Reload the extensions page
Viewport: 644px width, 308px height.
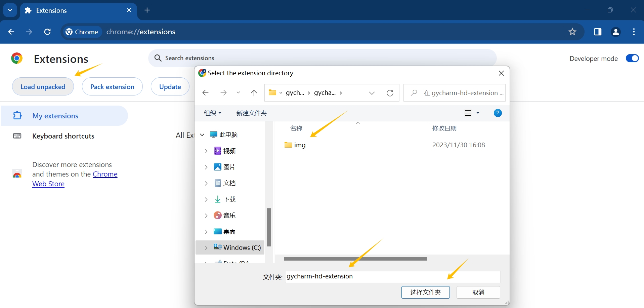[x=47, y=32]
